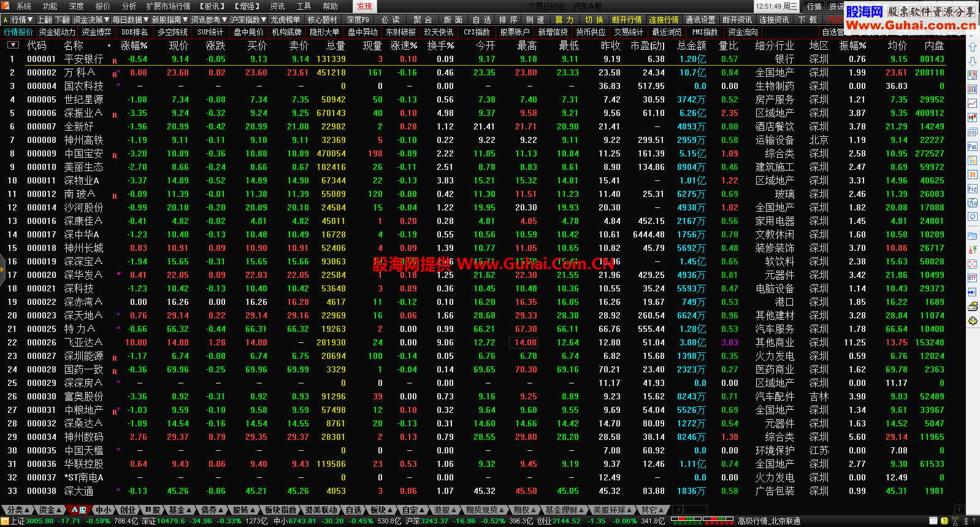Click the 上翻 page-up button
This screenshot has height=527, width=980.
44,20
